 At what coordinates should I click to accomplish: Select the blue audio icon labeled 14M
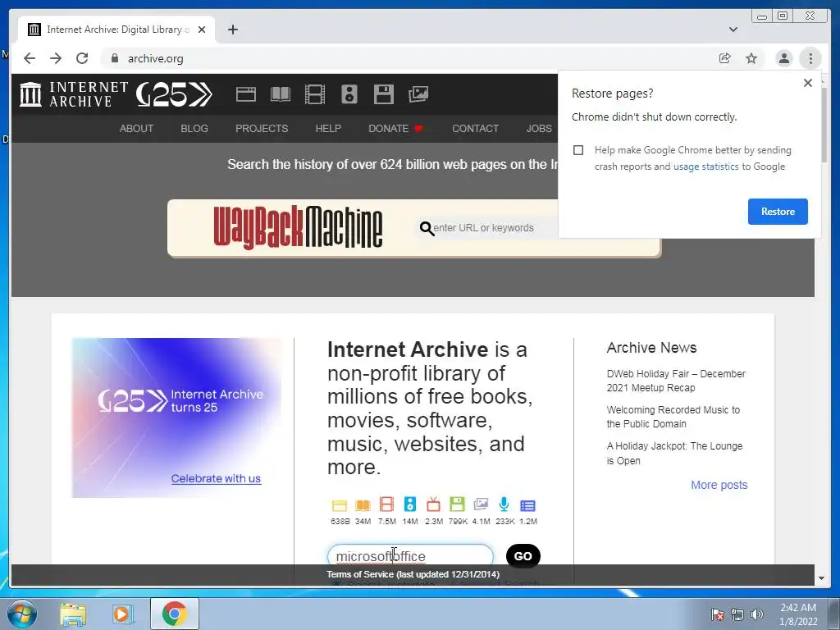click(410, 504)
